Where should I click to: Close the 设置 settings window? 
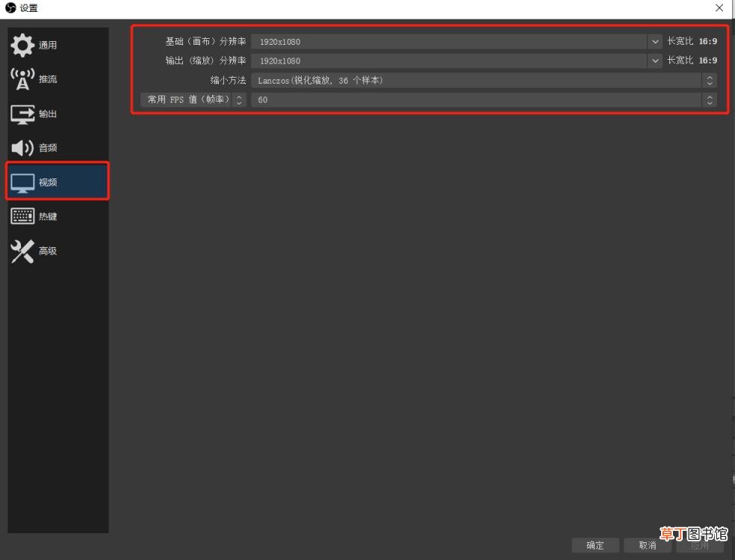[719, 8]
